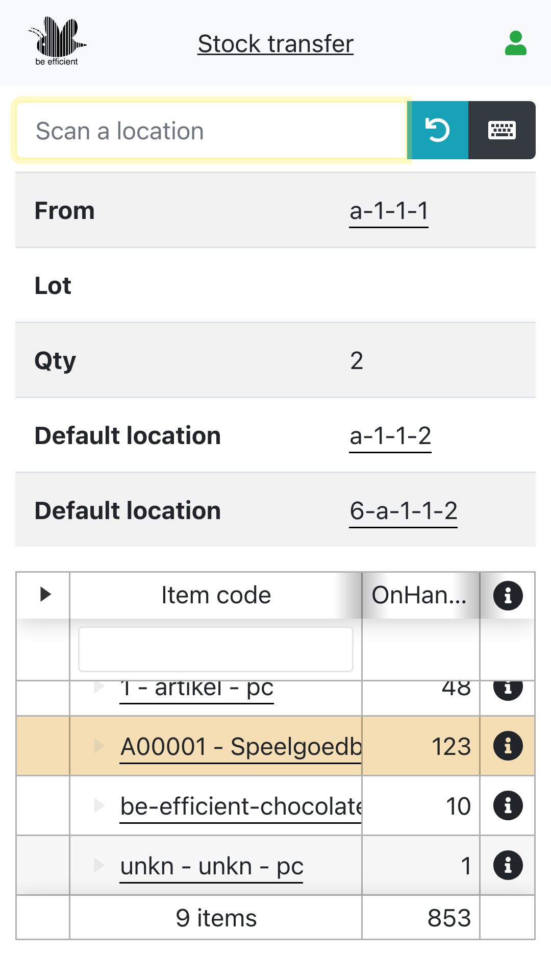Sort by the OnHand column header

(x=419, y=595)
